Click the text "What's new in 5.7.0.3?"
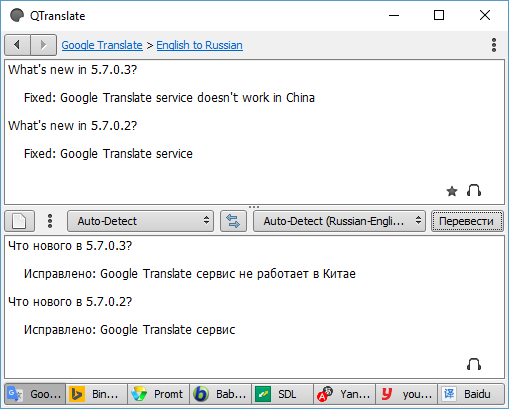The width and height of the screenshot is (509, 409). tap(73, 70)
